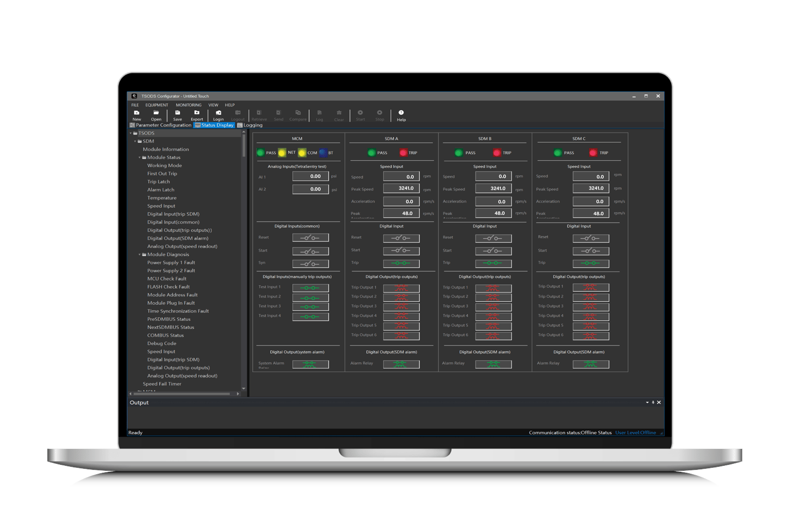The width and height of the screenshot is (790, 532).
Task: Collapse the Module Diagnosis tree folder
Action: (x=140, y=255)
